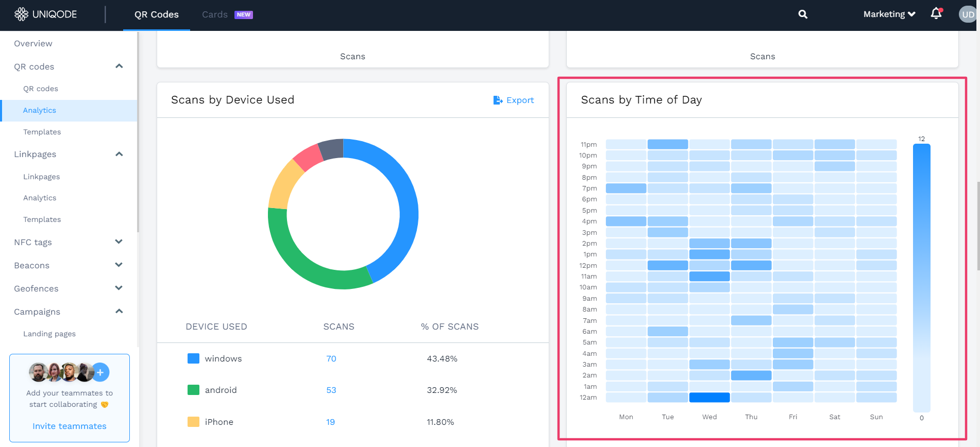Click the NEW badge beside Cards
This screenshot has width=980, height=447.
[x=244, y=14]
